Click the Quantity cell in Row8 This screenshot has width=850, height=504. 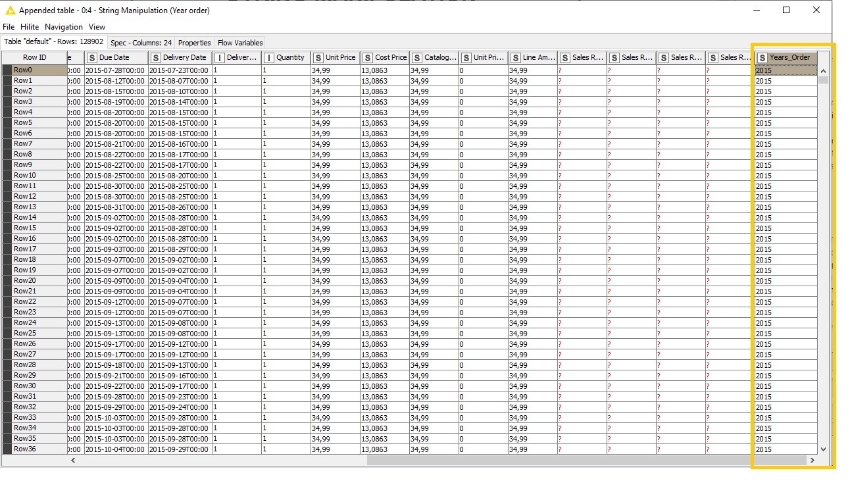tap(286, 155)
